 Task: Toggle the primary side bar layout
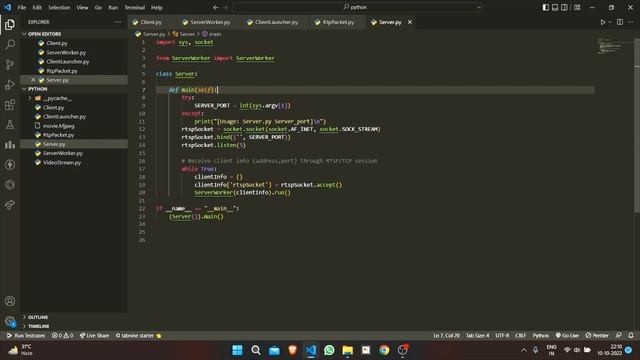[x=546, y=7]
